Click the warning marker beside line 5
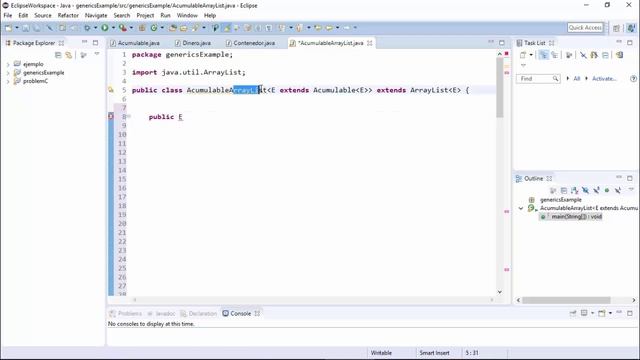Screen dimensions: 640x360 111,90
